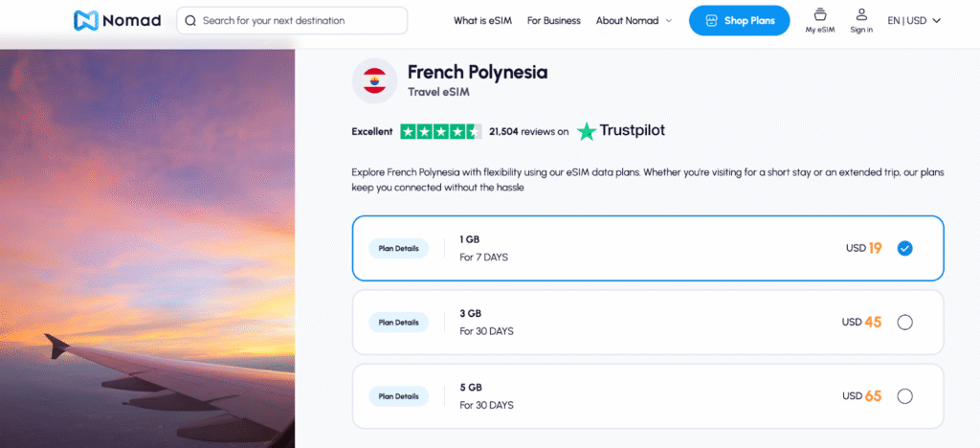The height and width of the screenshot is (448, 980).
Task: Go to the For Business menu item
Action: 554,20
